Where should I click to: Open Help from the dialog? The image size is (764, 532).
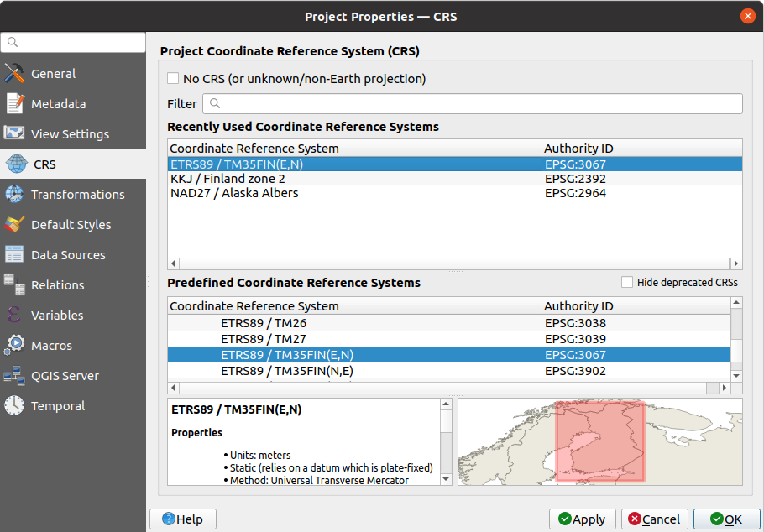(x=182, y=519)
